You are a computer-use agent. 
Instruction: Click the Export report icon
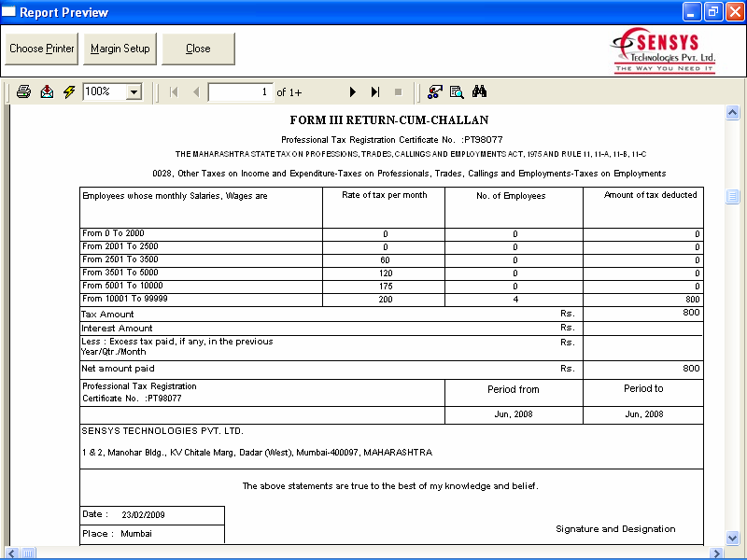(x=47, y=91)
